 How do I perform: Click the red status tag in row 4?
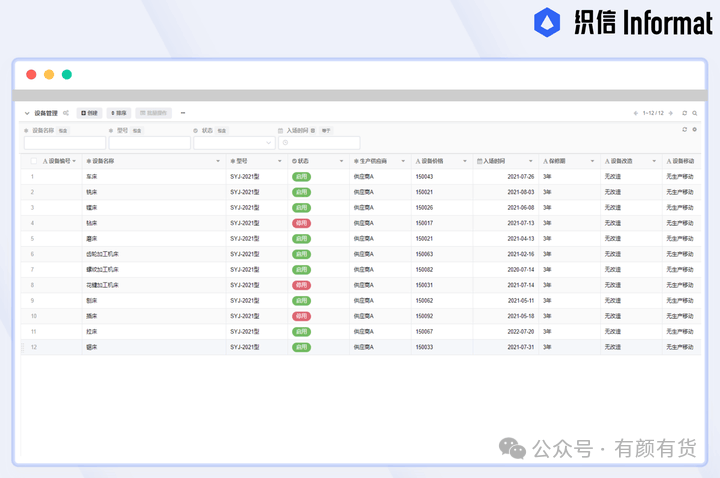(x=301, y=223)
